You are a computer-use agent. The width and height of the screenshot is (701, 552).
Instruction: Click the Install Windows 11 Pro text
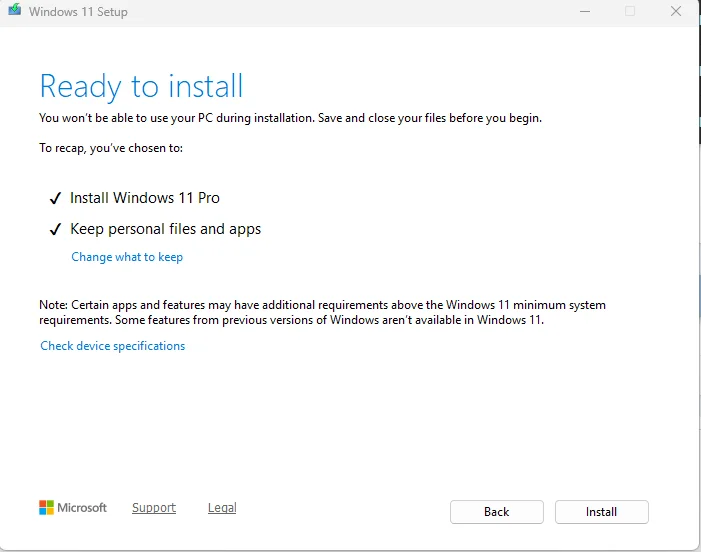click(145, 198)
